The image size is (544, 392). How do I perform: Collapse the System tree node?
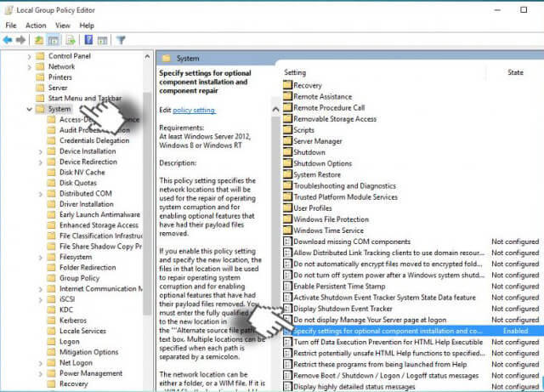tap(30, 109)
